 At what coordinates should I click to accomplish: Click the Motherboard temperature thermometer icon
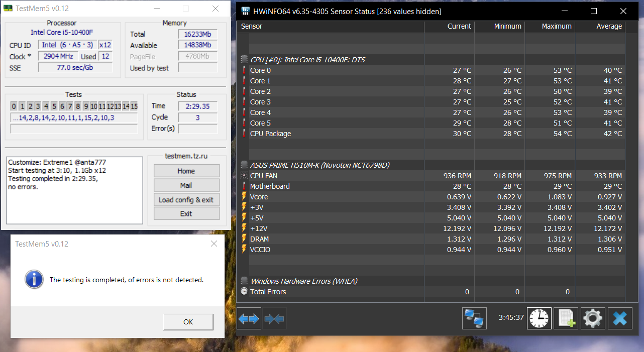244,186
